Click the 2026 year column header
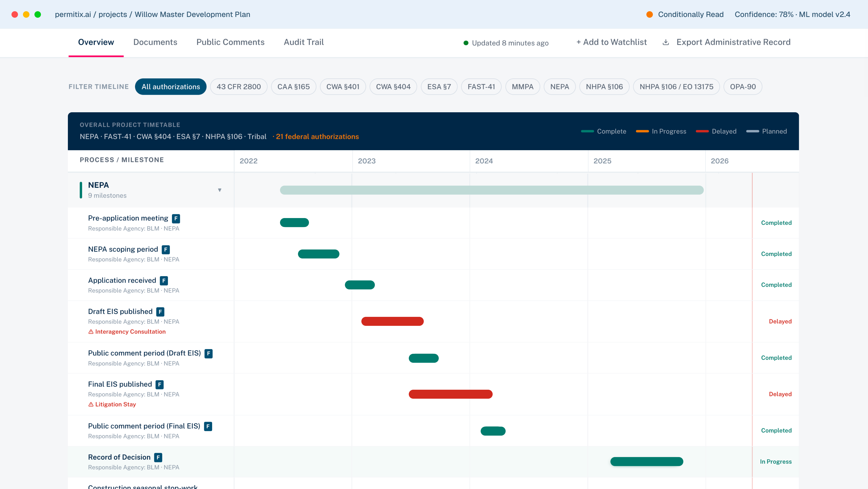Viewport: 868px width, 489px height. point(720,161)
